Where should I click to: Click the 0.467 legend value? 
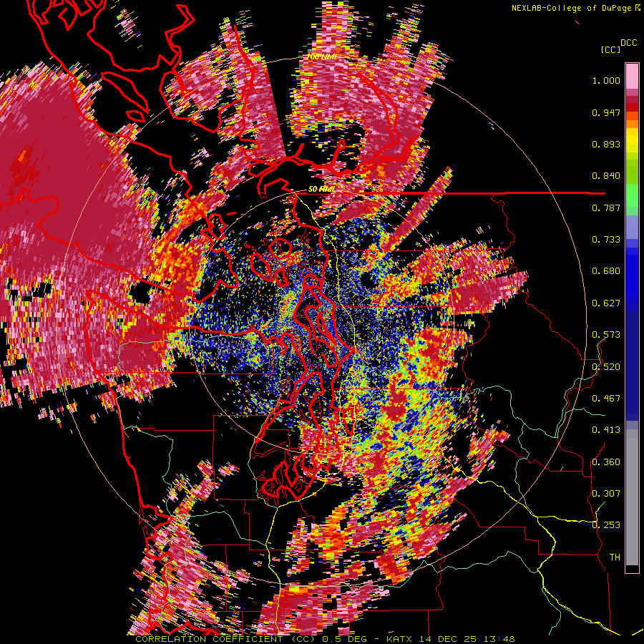click(x=606, y=398)
